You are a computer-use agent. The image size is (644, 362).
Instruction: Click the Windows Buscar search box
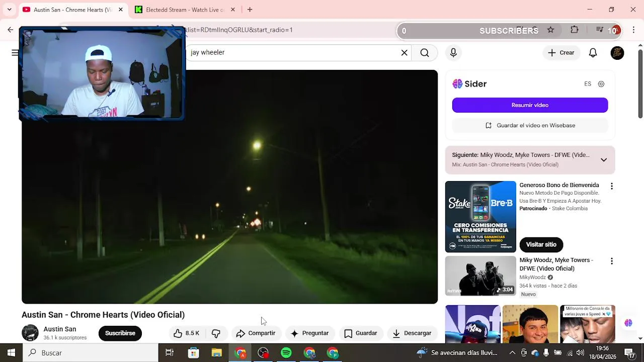coord(91,353)
